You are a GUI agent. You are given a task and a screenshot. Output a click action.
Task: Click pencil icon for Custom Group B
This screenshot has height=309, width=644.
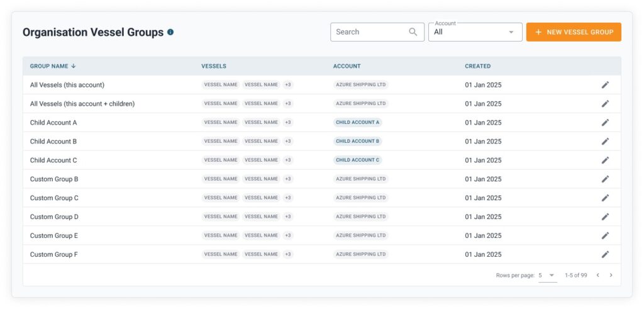[605, 179]
